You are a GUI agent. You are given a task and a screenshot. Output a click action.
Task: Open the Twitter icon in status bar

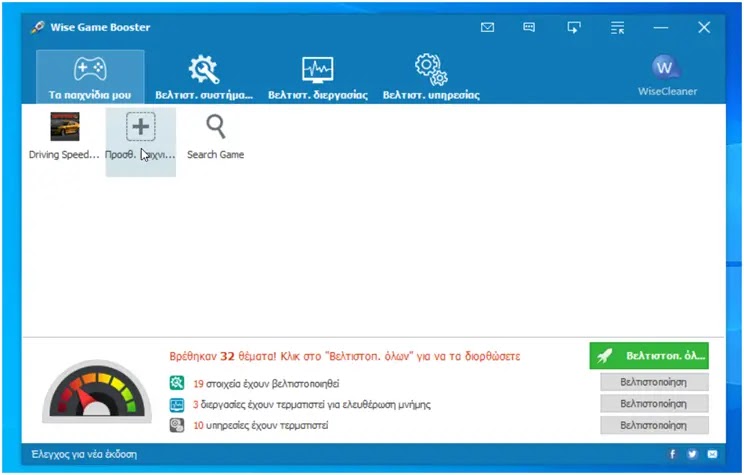click(692, 454)
